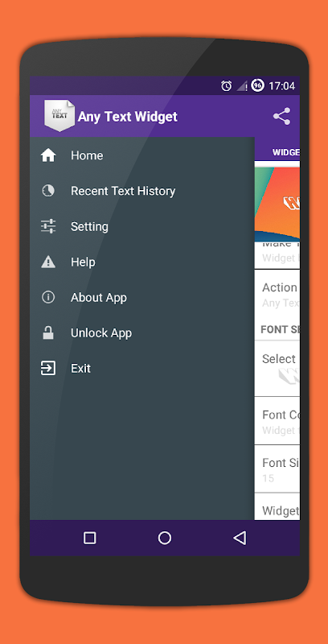Click the Any Text app logo
This screenshot has height=644, width=328.
tap(59, 115)
